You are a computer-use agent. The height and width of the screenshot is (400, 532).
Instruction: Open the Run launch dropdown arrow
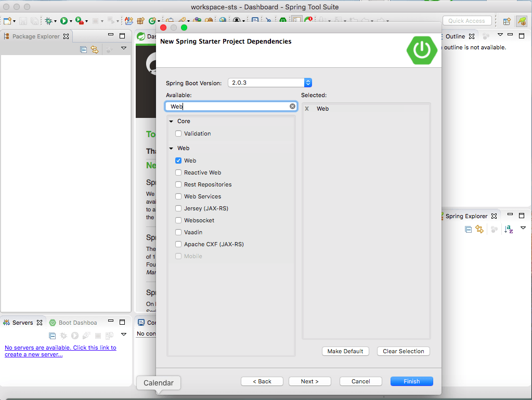point(71,21)
